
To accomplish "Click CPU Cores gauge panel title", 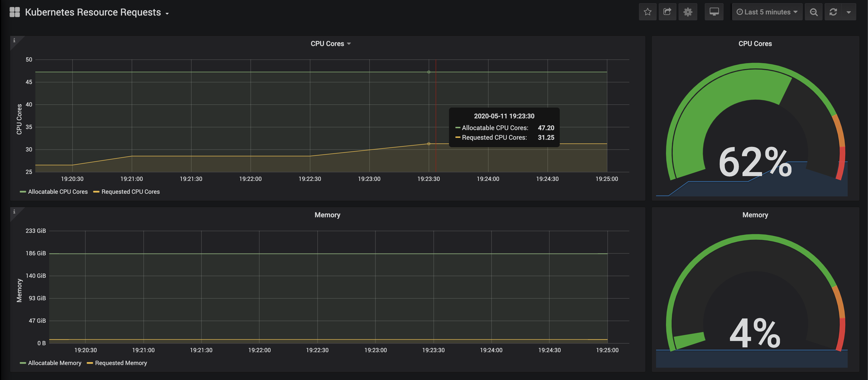I will coord(755,44).
